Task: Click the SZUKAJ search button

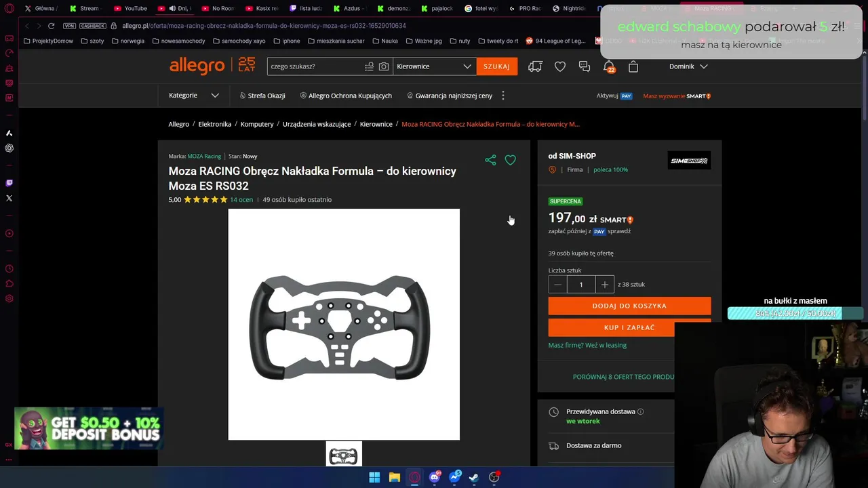Action: coord(497,66)
